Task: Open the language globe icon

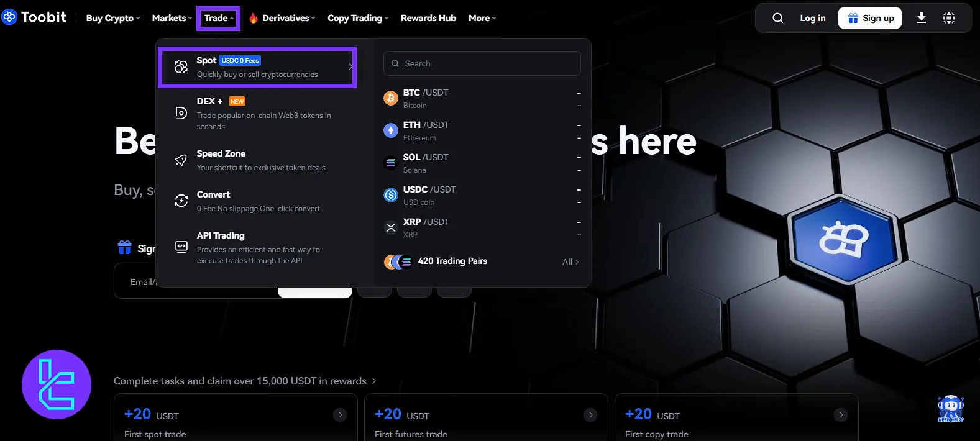Action: point(949,18)
